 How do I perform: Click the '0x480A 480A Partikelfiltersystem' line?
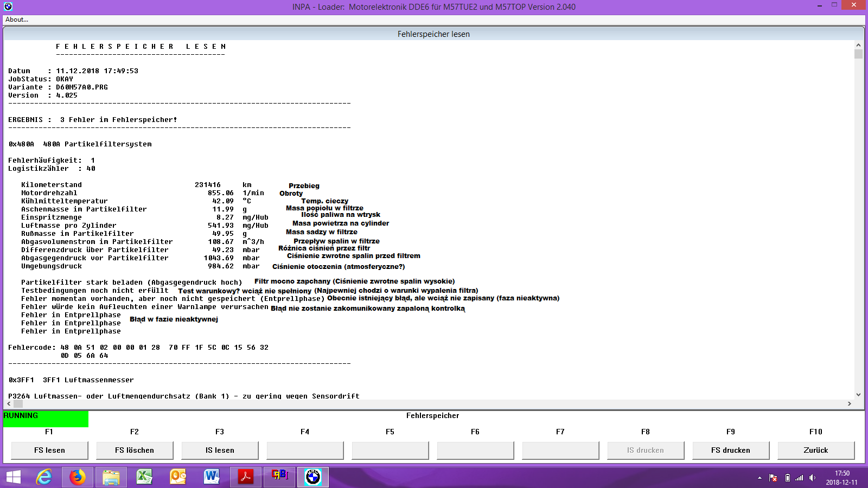pos(80,144)
